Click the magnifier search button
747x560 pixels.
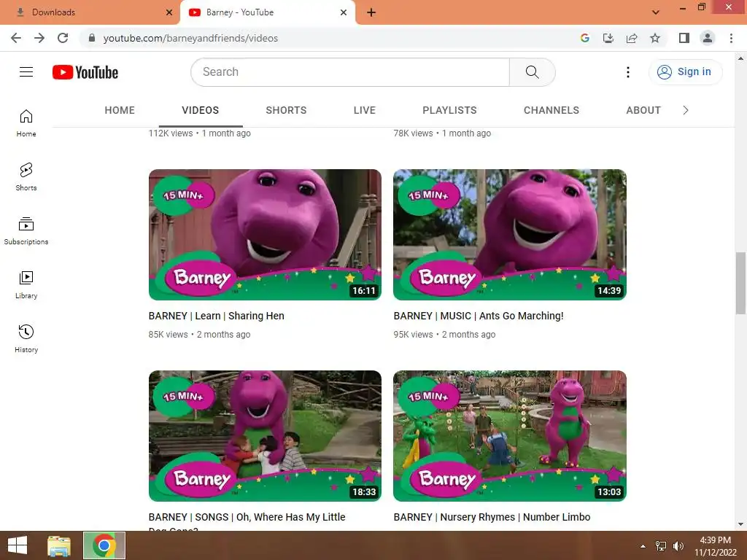[532, 72]
